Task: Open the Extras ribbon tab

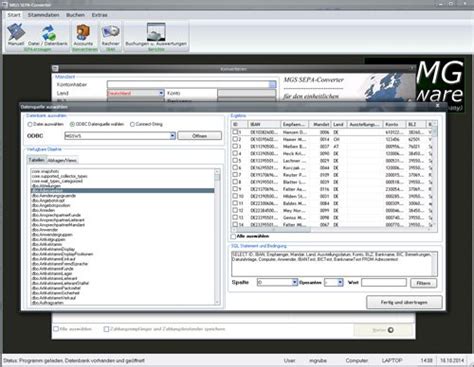Action: (99, 15)
